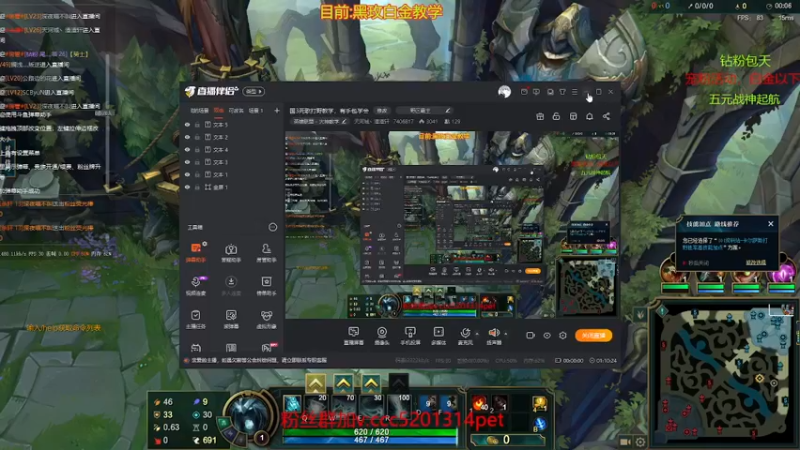Click 修改 button beside stream title
Screen dimensions: 800x450
[382, 110]
